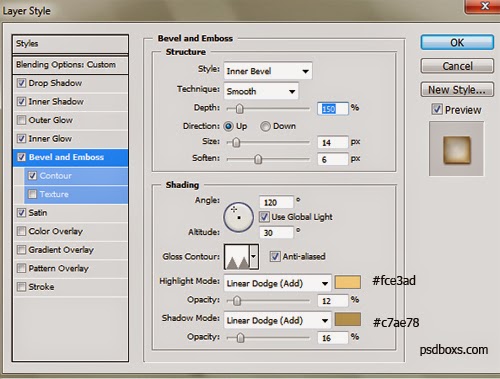
Task: Click the Highlight Opacity value field
Action: [333, 301]
